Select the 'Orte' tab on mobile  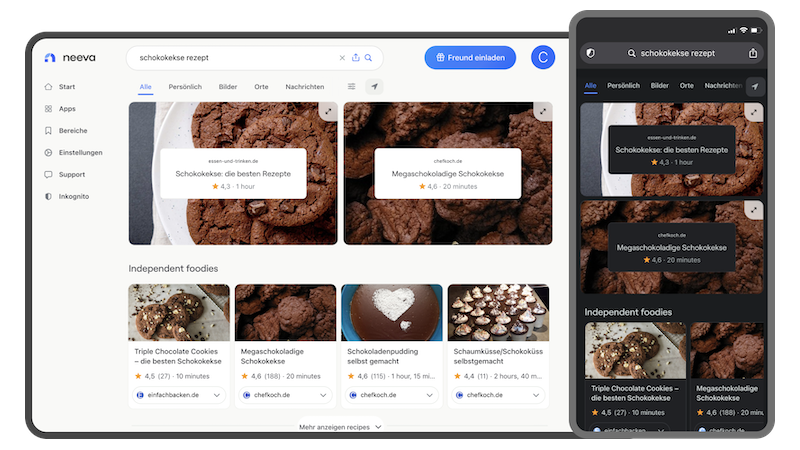(x=687, y=86)
